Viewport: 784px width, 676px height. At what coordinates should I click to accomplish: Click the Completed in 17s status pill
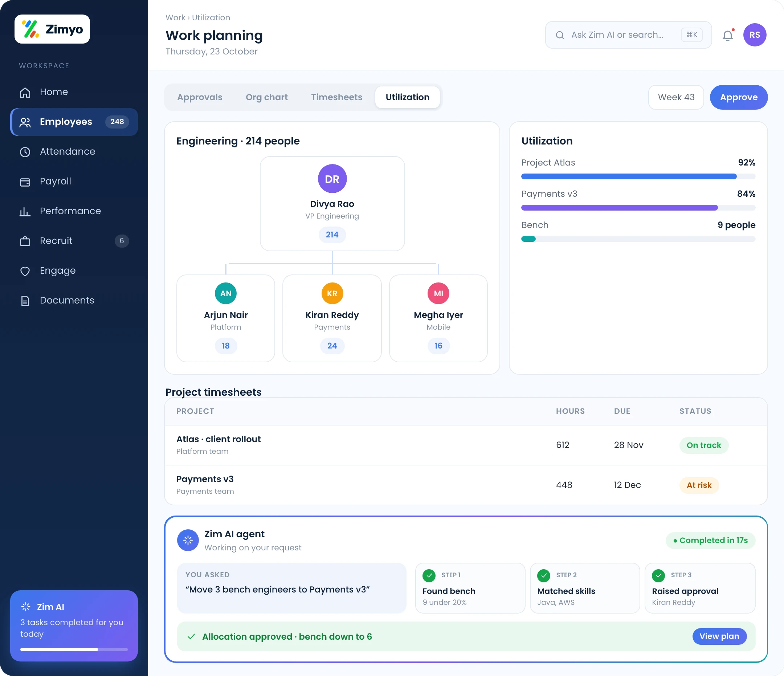pyautogui.click(x=711, y=541)
